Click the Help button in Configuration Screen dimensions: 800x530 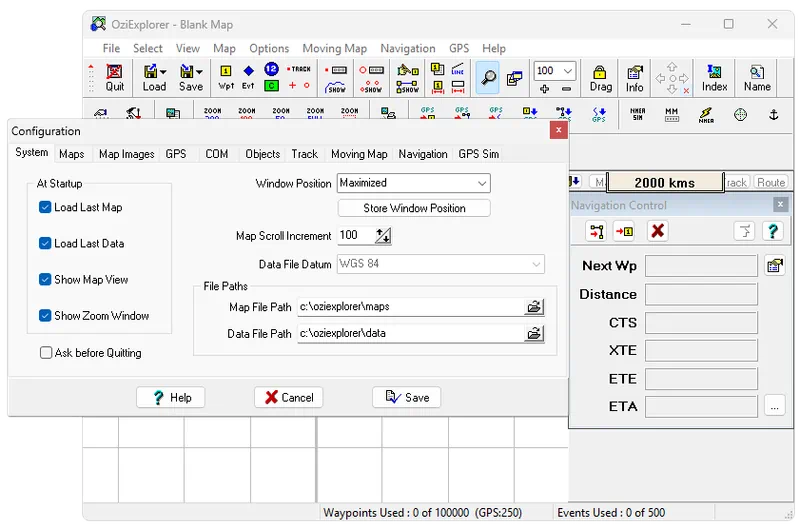point(170,397)
